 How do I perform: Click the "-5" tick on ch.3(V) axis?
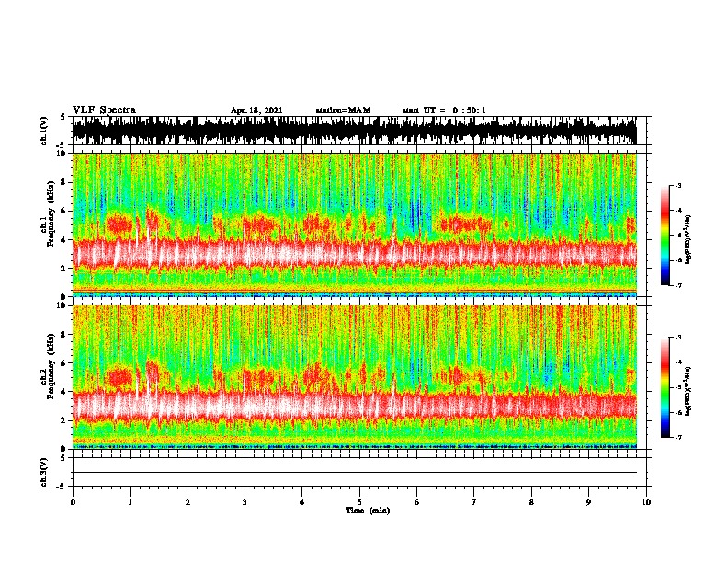pyautogui.click(x=63, y=487)
